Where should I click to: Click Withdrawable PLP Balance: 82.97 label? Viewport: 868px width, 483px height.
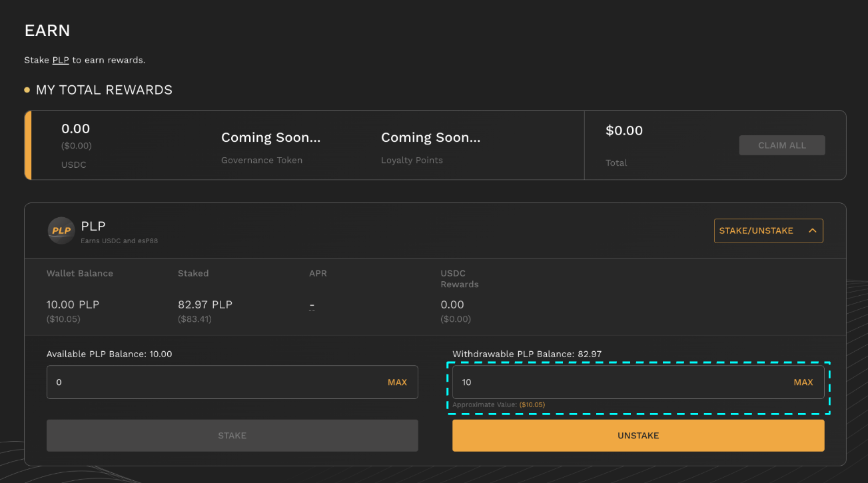click(527, 354)
